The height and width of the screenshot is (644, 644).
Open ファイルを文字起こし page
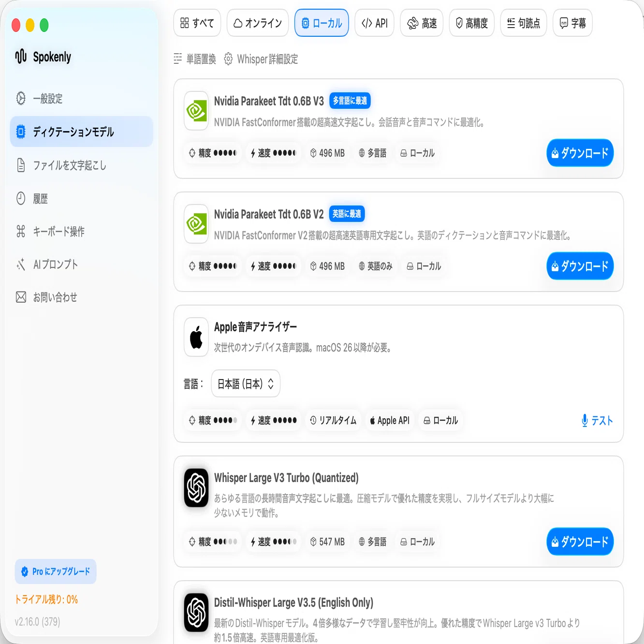coord(81,165)
